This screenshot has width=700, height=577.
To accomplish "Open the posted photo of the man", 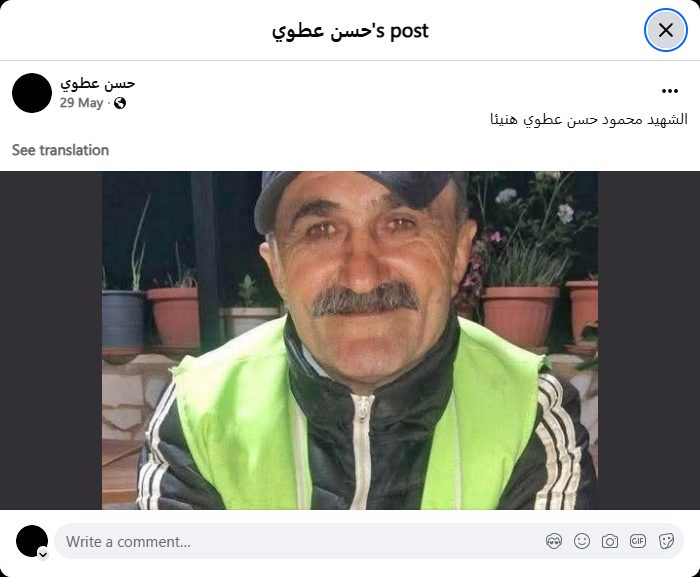I will click(x=350, y=340).
